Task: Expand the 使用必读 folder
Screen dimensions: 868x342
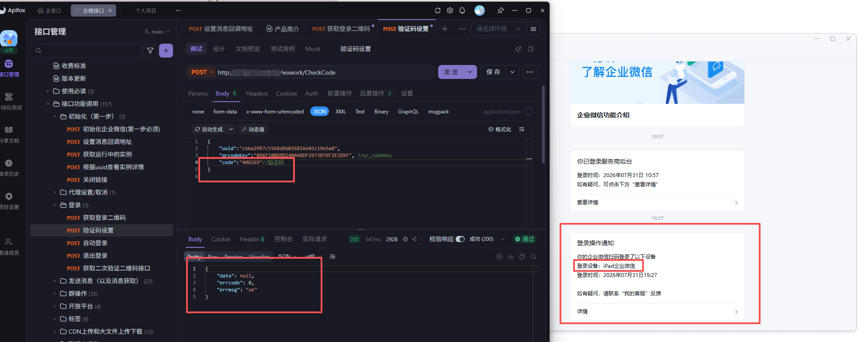Action: [48, 91]
